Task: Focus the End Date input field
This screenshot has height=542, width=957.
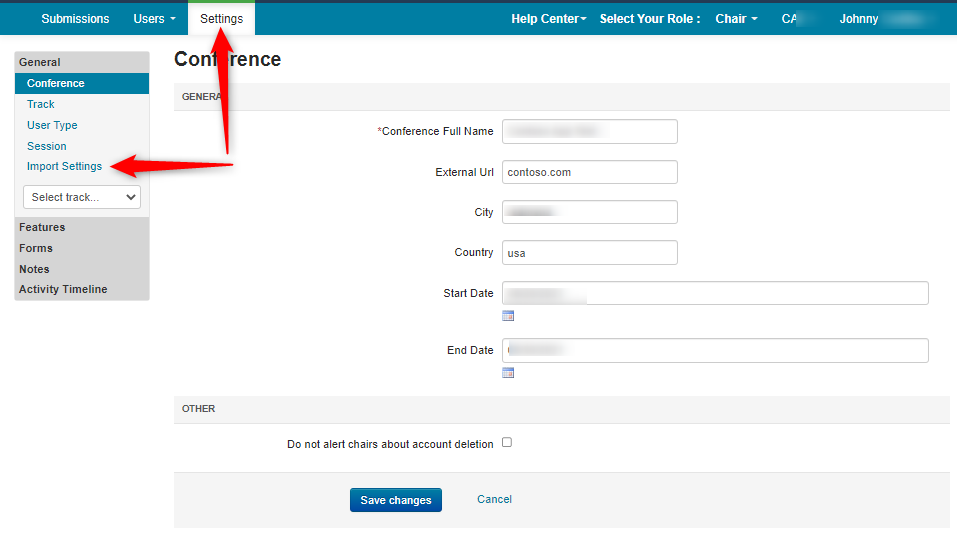Action: click(x=715, y=350)
